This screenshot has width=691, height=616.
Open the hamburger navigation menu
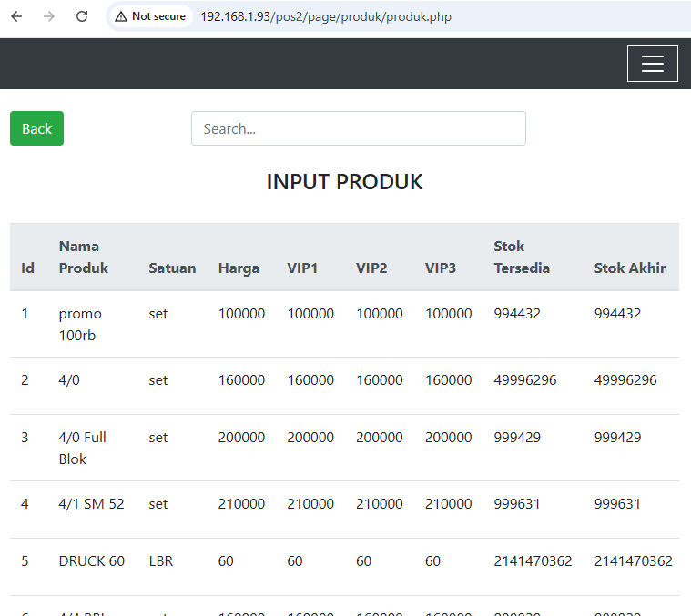[652, 64]
